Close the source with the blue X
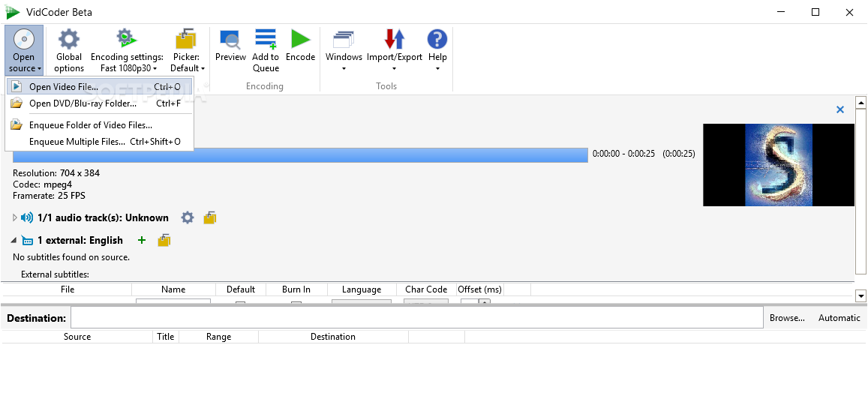This screenshot has height=411, width=868. coord(839,109)
